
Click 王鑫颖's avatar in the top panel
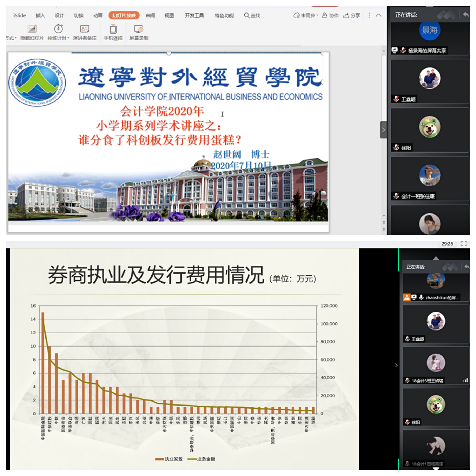[430, 78]
